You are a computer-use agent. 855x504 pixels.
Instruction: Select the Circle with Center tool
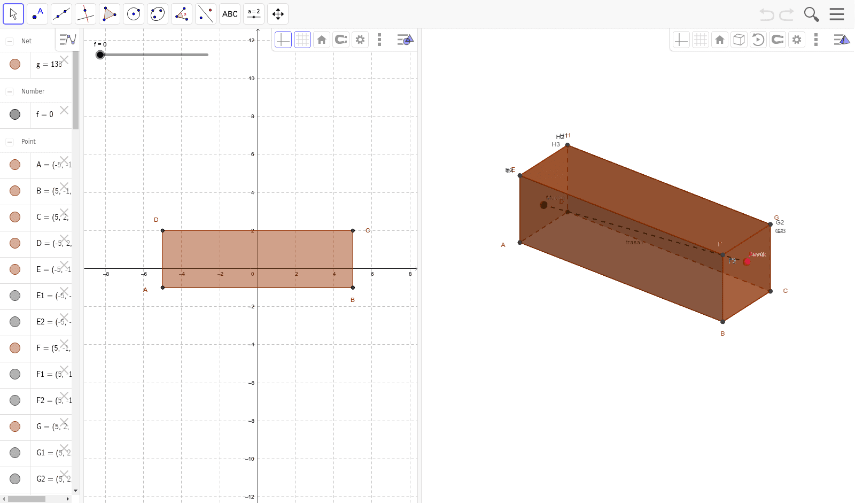[x=134, y=14]
